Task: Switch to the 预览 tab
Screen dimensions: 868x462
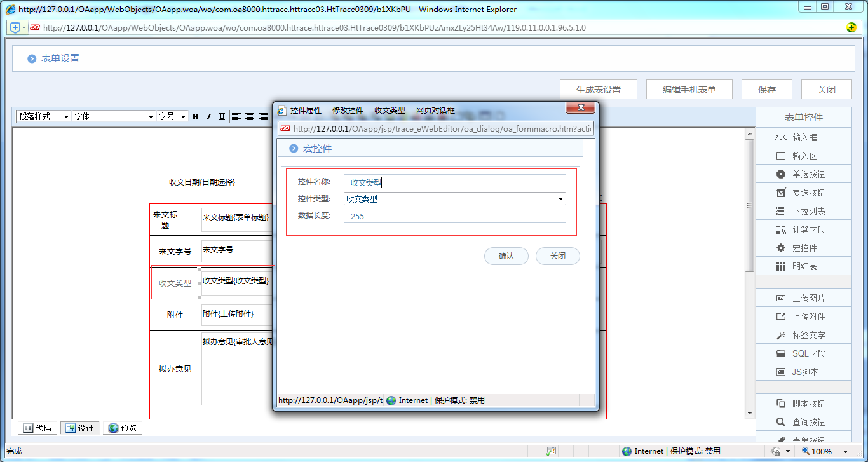Action: click(122, 427)
